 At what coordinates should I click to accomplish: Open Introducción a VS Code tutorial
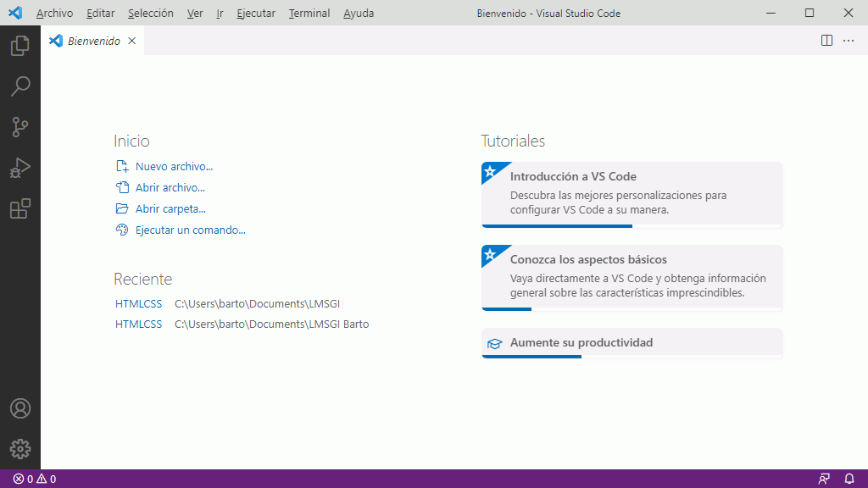632,195
